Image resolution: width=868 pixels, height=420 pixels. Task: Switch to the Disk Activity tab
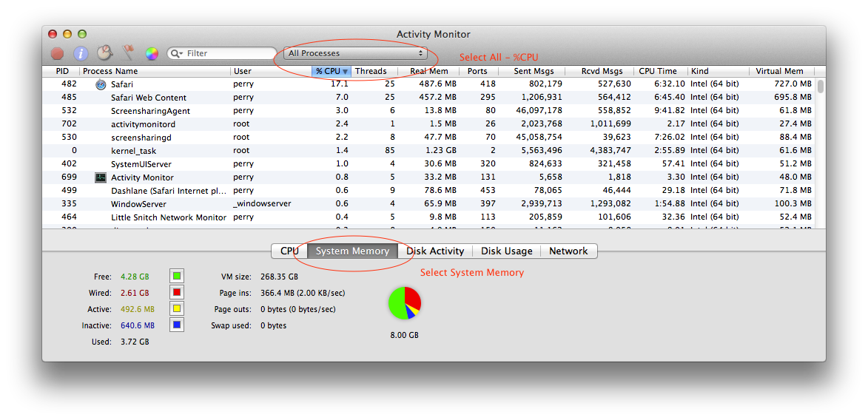click(435, 251)
